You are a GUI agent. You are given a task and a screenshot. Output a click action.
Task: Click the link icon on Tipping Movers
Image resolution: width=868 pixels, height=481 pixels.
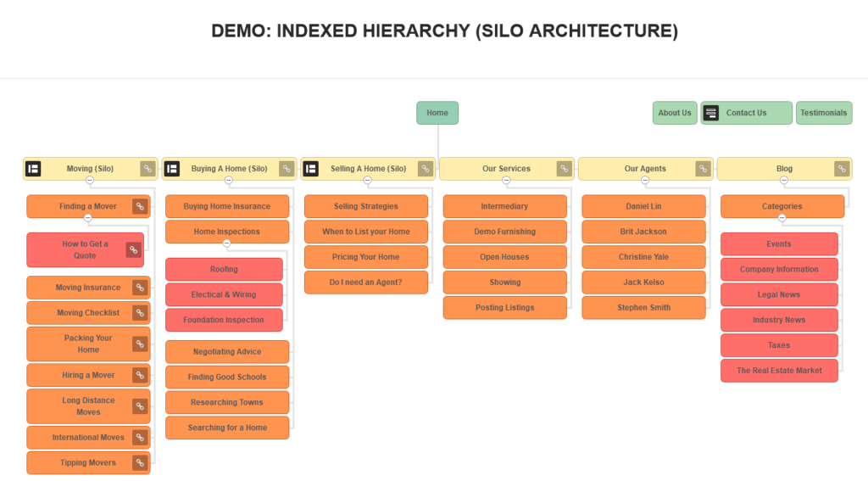pos(140,463)
